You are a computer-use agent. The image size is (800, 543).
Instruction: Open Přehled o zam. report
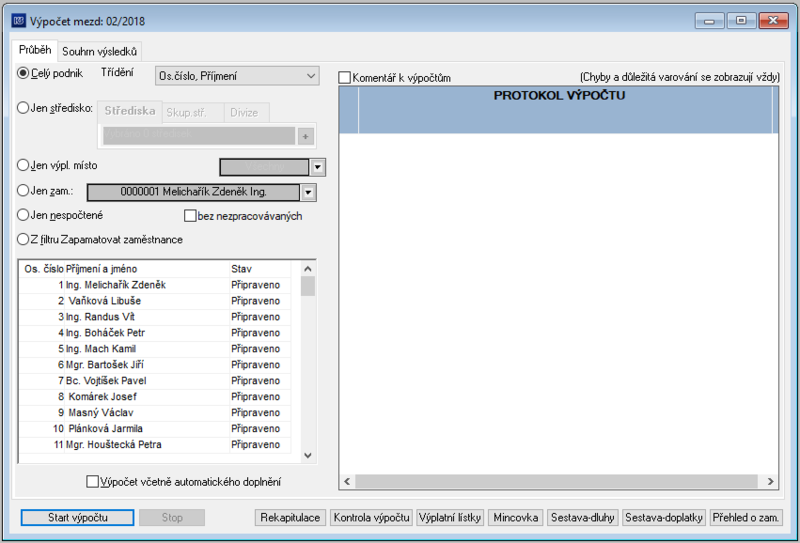pyautogui.click(x=746, y=517)
